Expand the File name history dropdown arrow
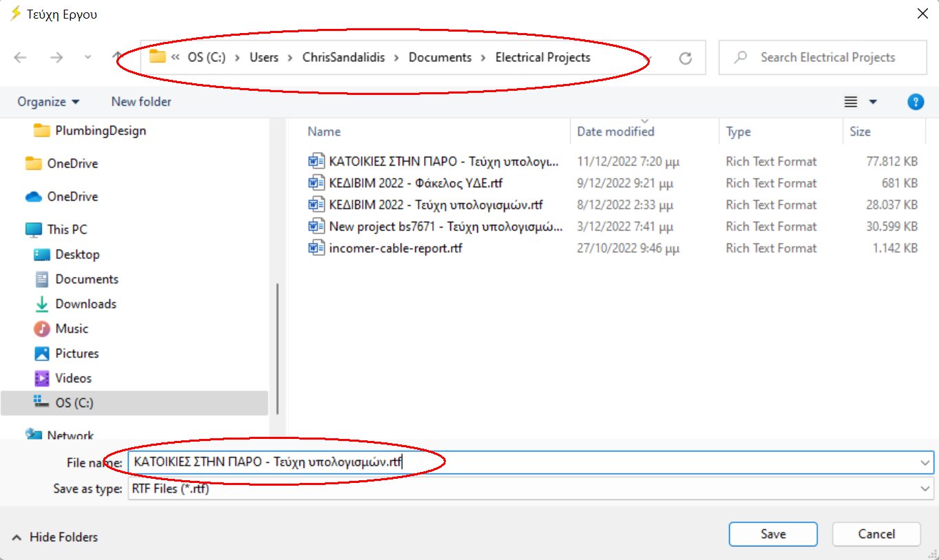Screen dimensions: 939x560 point(925,463)
